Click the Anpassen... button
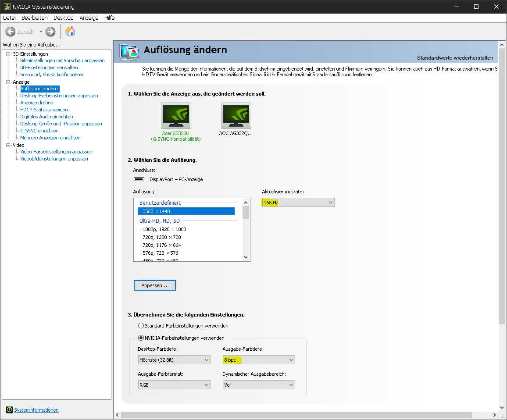Viewport: 507px width, 420px height. [x=154, y=285]
